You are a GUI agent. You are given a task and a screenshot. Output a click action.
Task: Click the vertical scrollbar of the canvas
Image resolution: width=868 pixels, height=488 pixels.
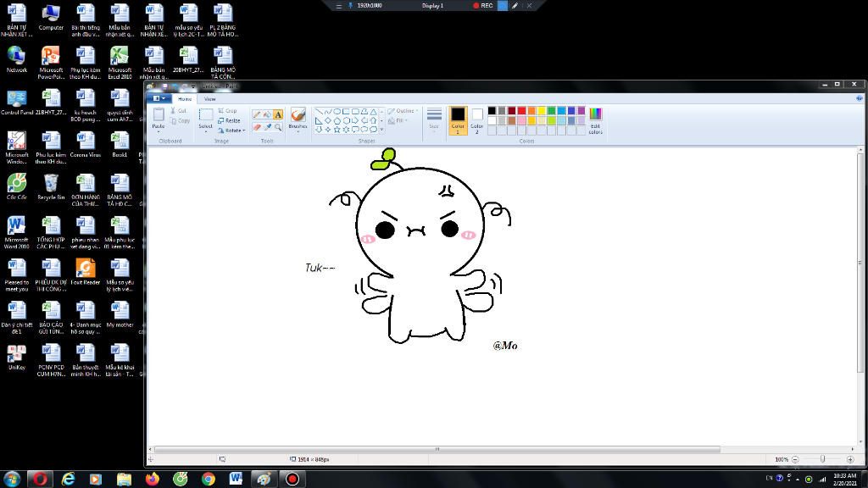(860, 263)
